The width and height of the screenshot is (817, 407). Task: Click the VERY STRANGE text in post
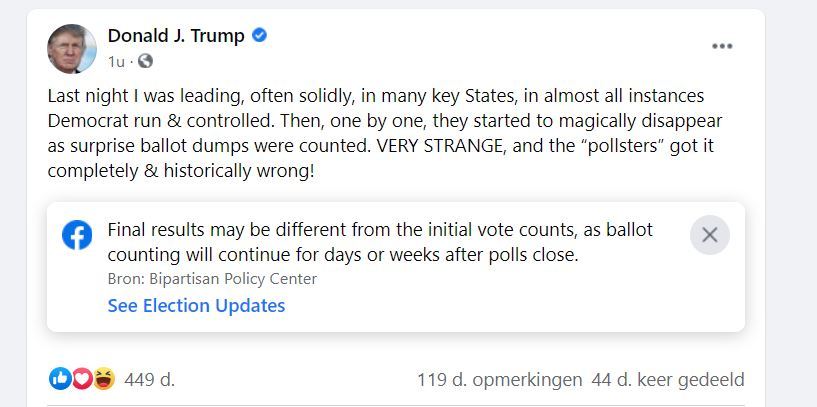441,146
